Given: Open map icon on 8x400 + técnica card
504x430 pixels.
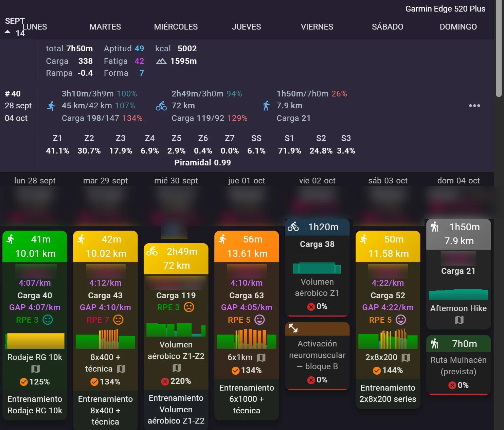Looking at the screenshot, I should [121, 369].
